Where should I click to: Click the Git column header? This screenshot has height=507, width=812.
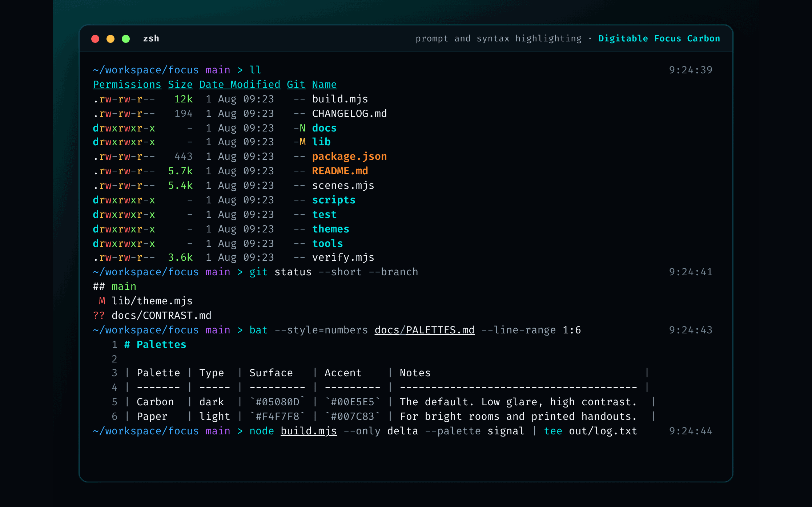(x=296, y=85)
